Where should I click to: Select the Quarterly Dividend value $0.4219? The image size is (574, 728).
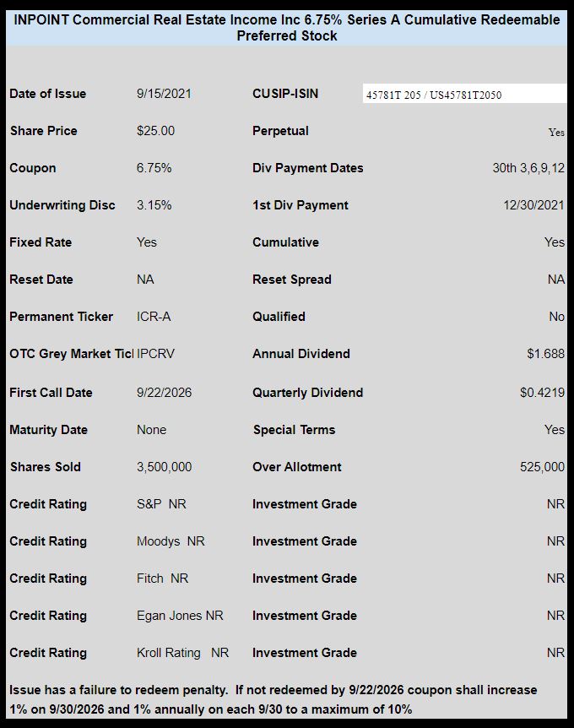pos(543,393)
